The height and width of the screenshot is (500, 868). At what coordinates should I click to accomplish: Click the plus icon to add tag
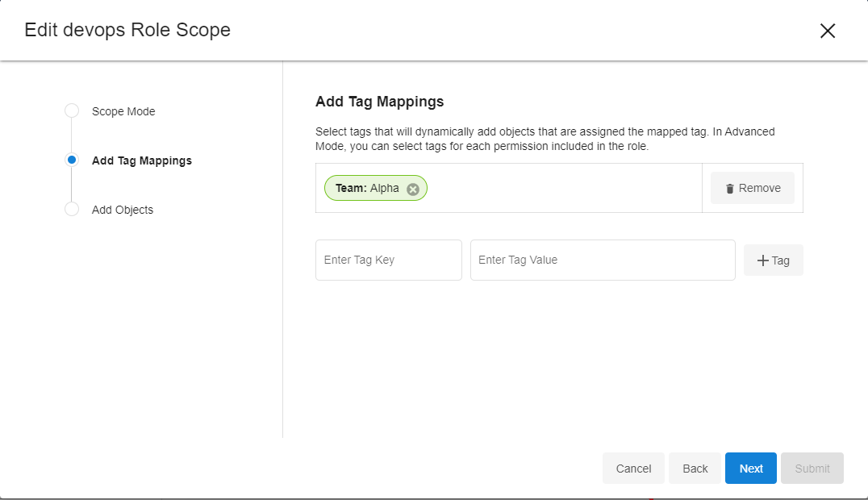pos(762,260)
